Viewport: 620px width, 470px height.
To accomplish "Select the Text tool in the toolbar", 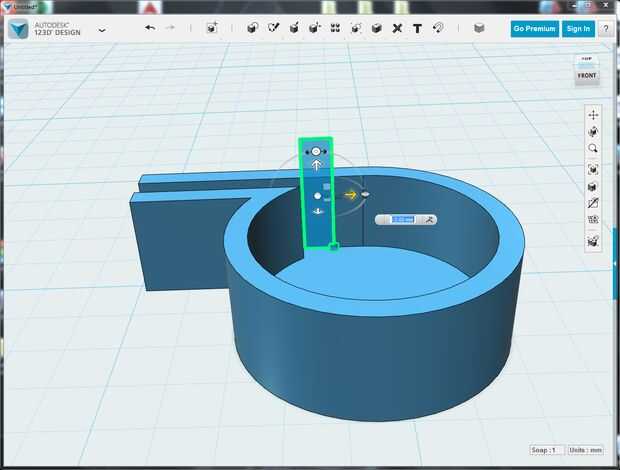I will point(417,28).
